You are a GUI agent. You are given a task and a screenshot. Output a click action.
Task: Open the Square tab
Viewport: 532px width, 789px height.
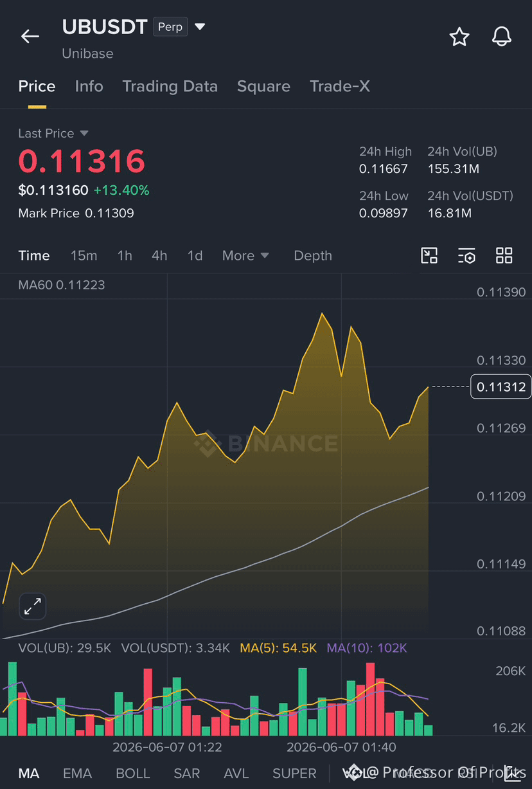pos(263,86)
